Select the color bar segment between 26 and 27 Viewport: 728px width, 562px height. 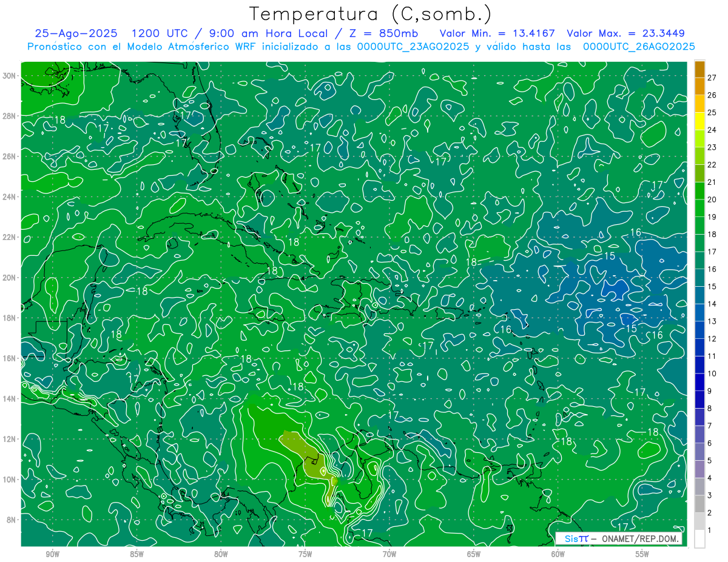pos(699,86)
